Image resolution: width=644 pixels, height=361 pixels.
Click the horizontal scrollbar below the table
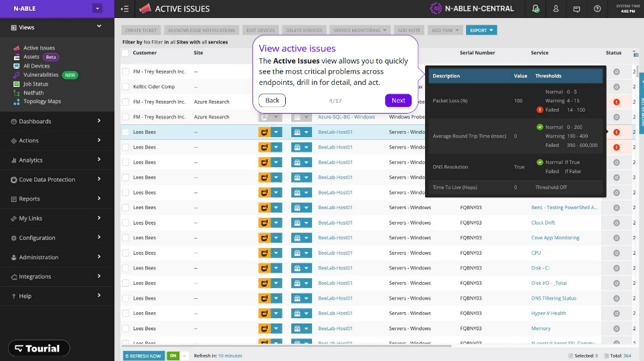(287, 346)
